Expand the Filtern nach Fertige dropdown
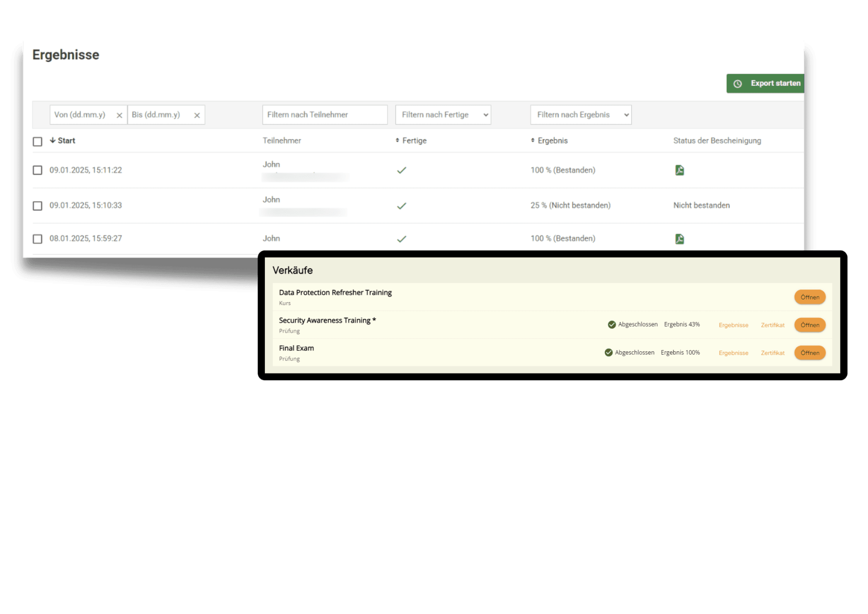 [x=443, y=115]
